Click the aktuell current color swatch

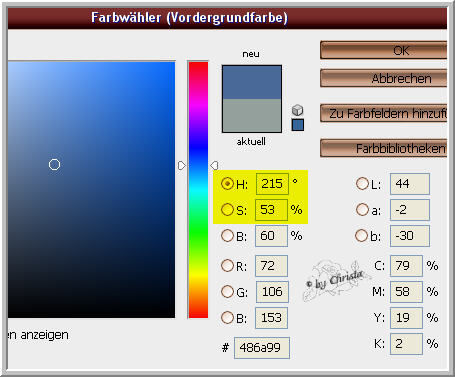click(x=252, y=115)
